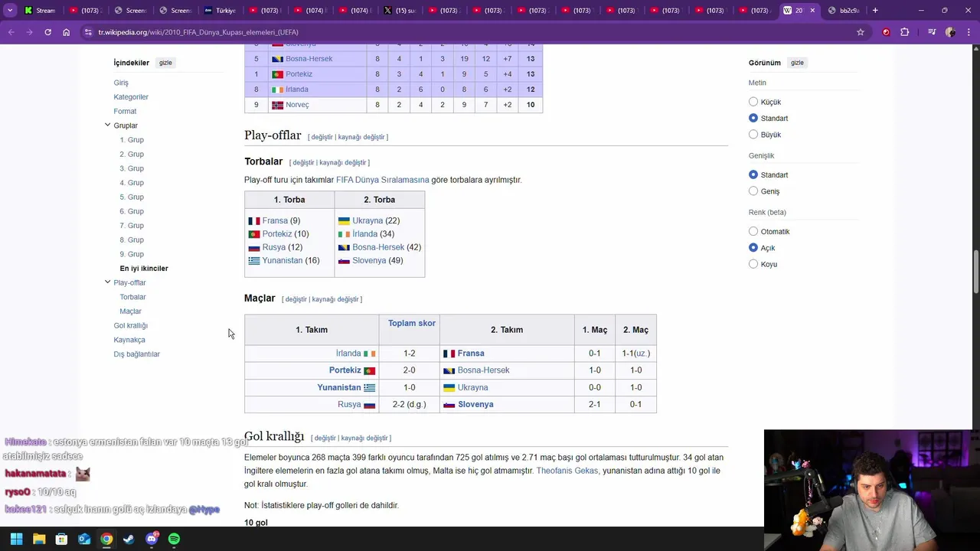Switch to the (1074) YouTube tab

coord(309,10)
